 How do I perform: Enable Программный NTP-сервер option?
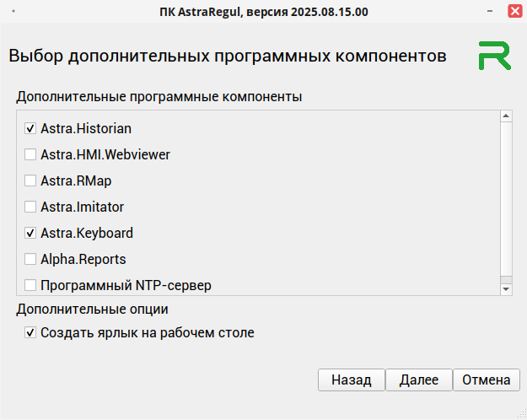[x=30, y=285]
